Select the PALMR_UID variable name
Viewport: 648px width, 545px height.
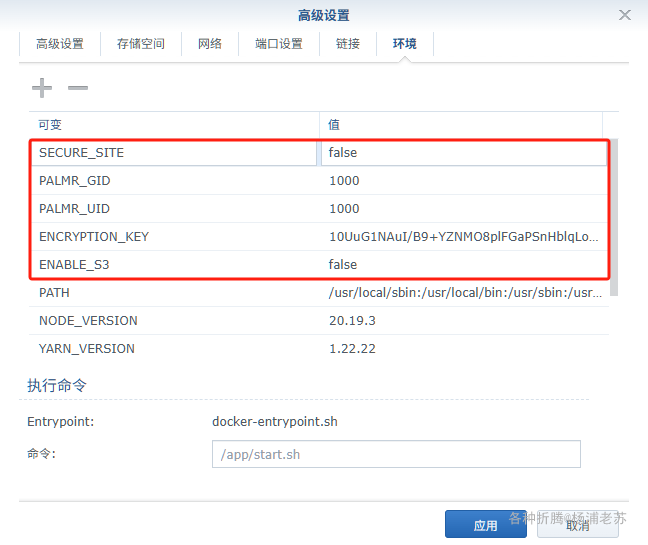click(x=74, y=209)
